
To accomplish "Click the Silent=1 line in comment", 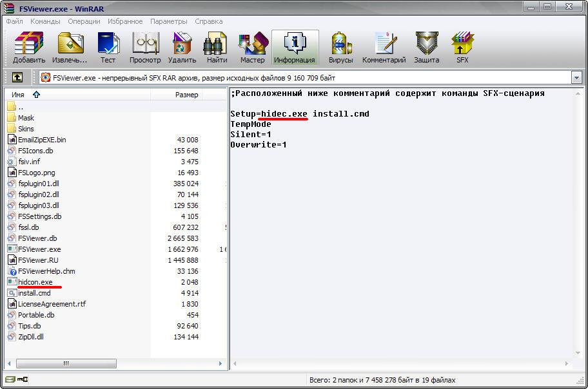I will (x=251, y=134).
